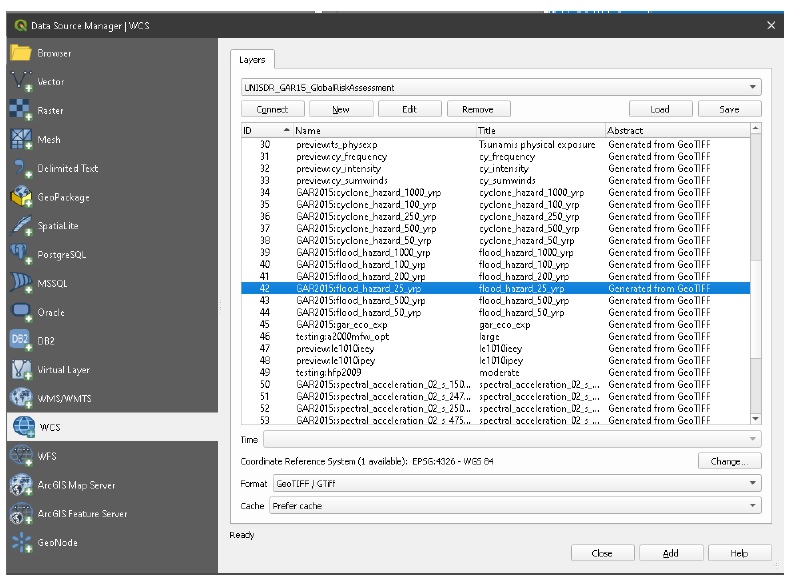This screenshot has height=587, width=790.
Task: Click the Remove connection button
Action: (478, 109)
